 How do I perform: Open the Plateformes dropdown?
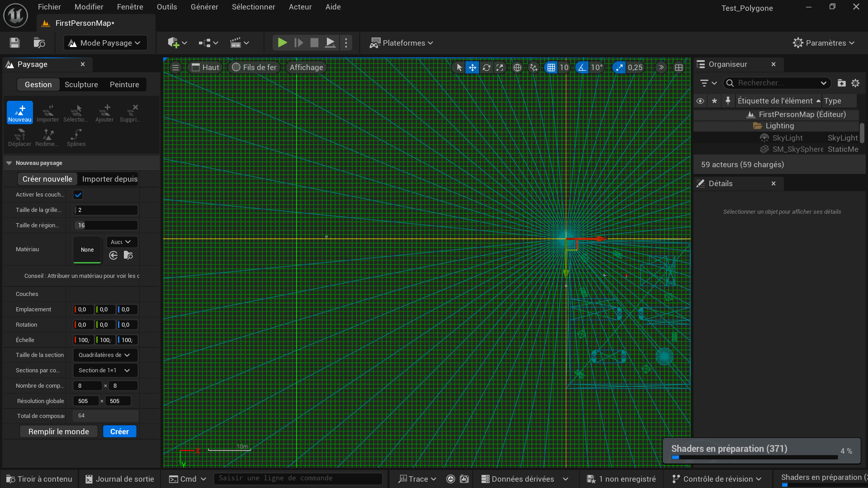[x=401, y=43]
